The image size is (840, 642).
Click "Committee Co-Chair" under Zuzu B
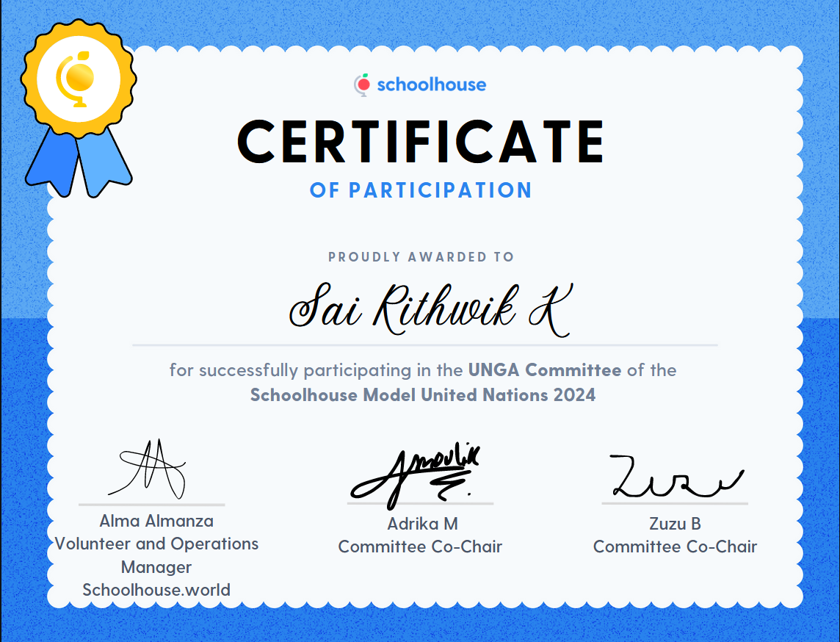675,547
